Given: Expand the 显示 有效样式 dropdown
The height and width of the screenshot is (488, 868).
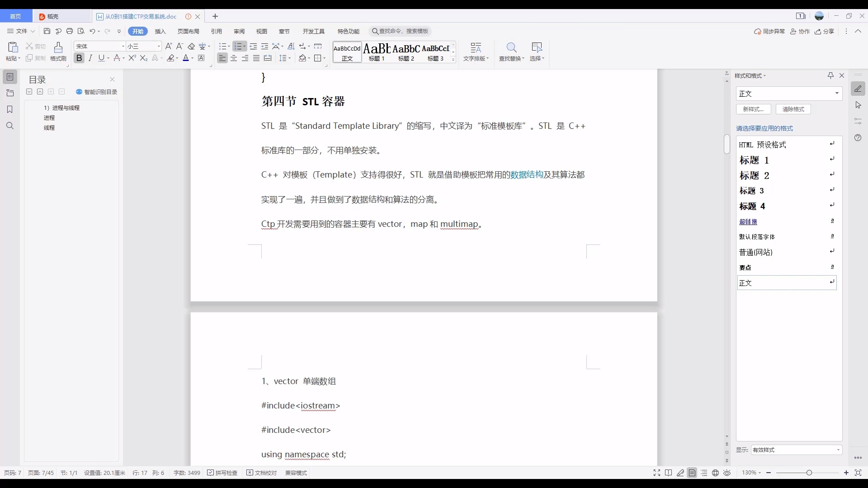Looking at the screenshot, I should coord(838,450).
